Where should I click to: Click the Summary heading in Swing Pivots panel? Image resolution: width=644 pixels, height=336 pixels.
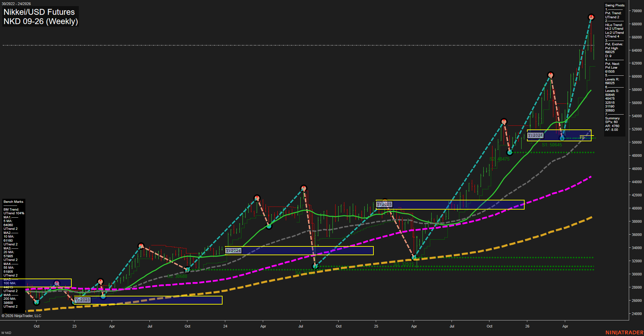pos(612,118)
